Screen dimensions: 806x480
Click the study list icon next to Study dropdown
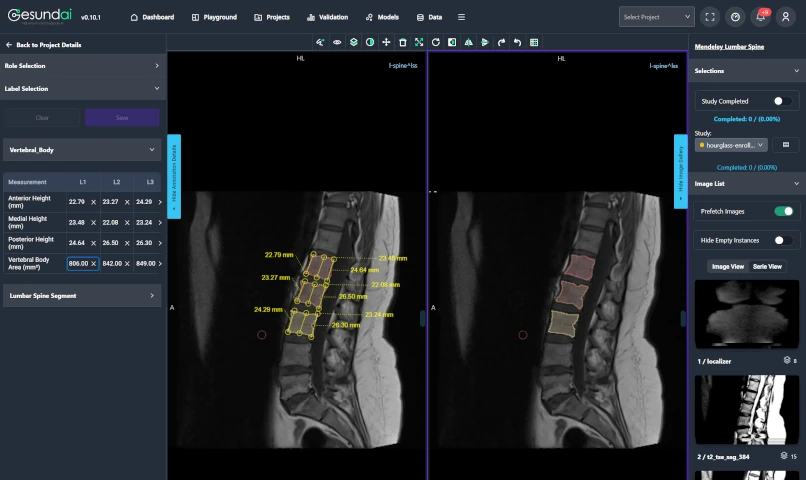tap(785, 145)
